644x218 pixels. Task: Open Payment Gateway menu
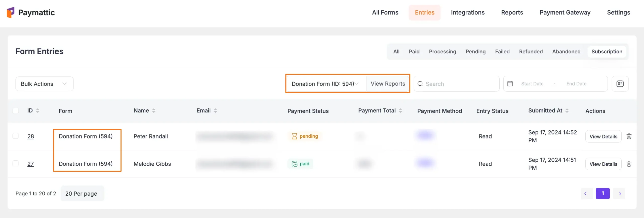[x=565, y=12]
